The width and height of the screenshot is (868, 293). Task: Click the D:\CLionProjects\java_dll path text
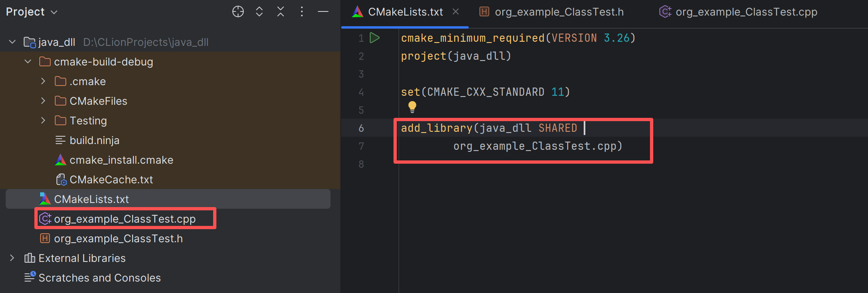(146, 42)
